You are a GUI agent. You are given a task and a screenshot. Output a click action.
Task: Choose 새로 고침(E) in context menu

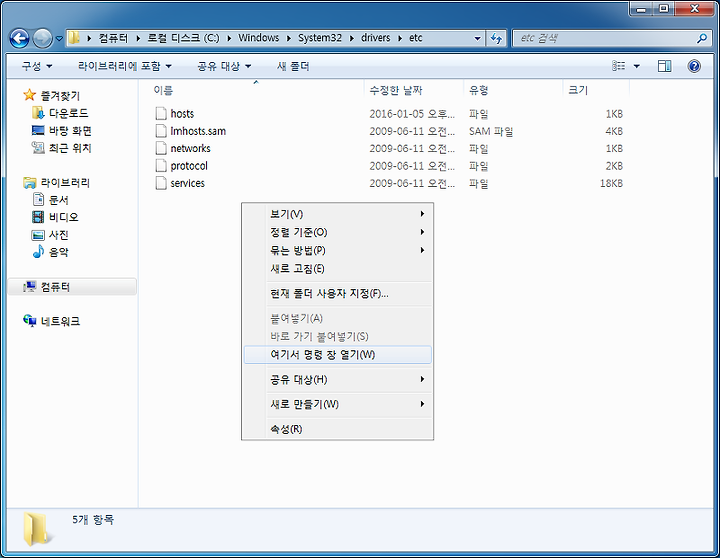(x=338, y=269)
